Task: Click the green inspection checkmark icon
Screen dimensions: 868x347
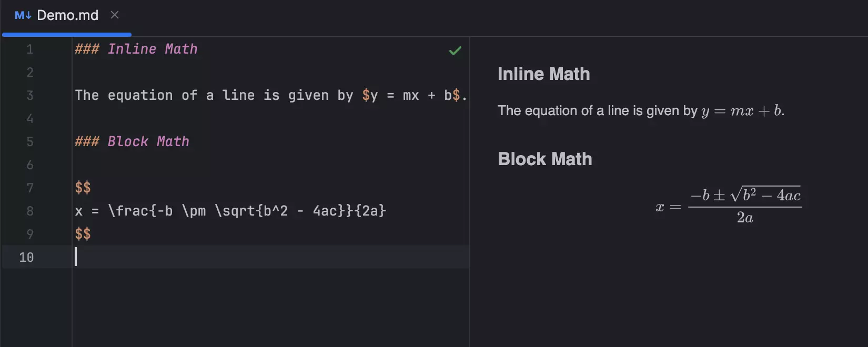Action: coord(455,50)
